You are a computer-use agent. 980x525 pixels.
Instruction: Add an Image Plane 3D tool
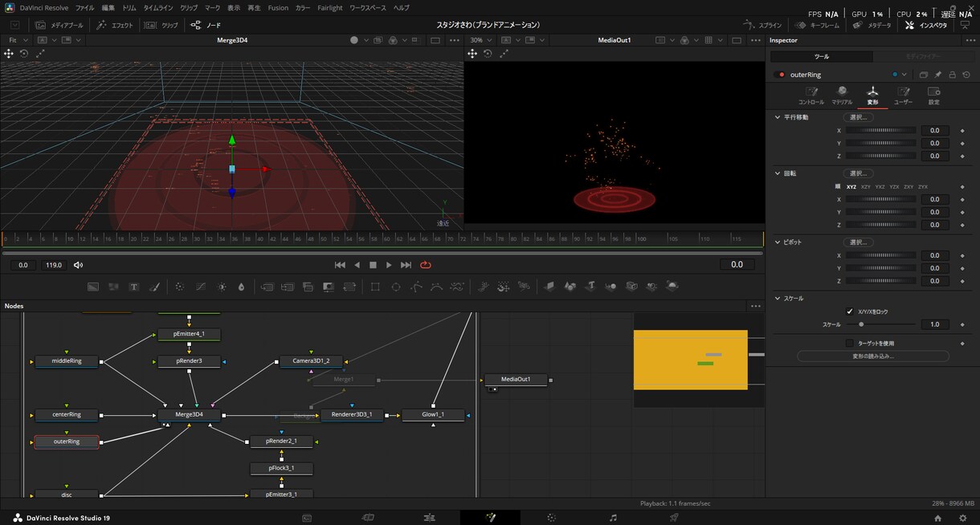click(x=549, y=287)
